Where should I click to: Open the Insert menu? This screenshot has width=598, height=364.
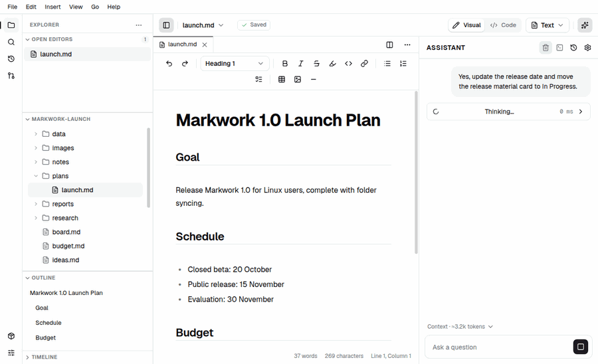(x=52, y=7)
